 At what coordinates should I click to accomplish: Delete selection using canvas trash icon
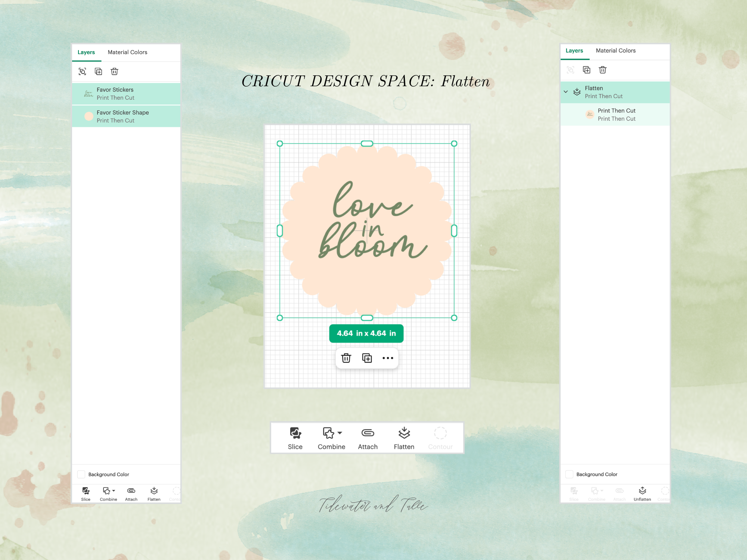[x=346, y=358]
